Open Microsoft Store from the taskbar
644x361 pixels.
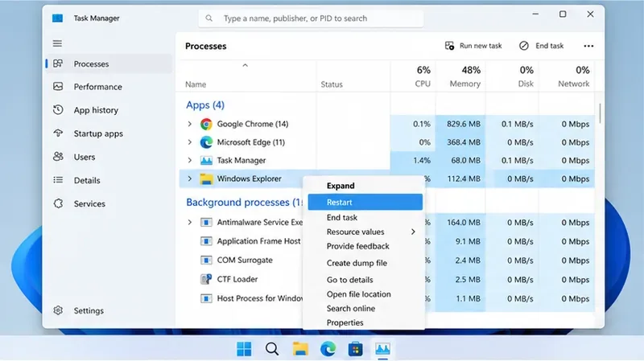pyautogui.click(x=355, y=349)
